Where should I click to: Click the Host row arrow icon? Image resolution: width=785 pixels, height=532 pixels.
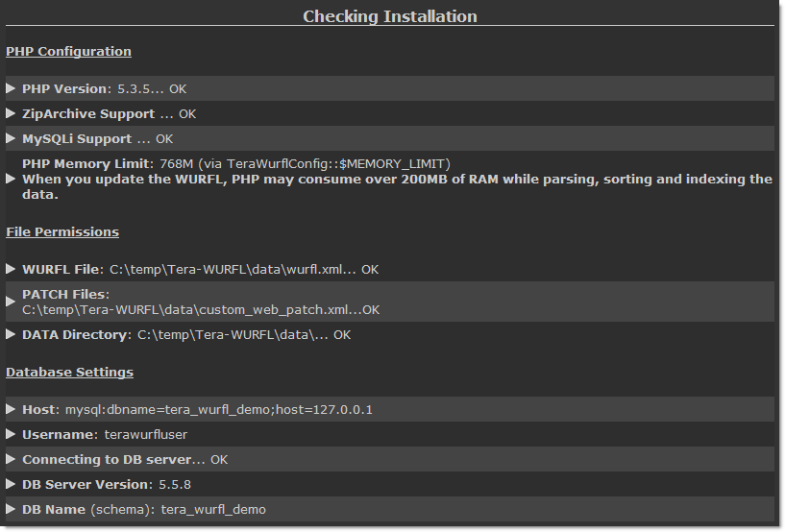pyautogui.click(x=11, y=409)
